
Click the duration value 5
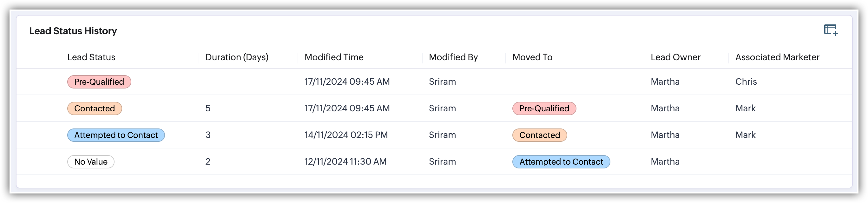pos(208,108)
